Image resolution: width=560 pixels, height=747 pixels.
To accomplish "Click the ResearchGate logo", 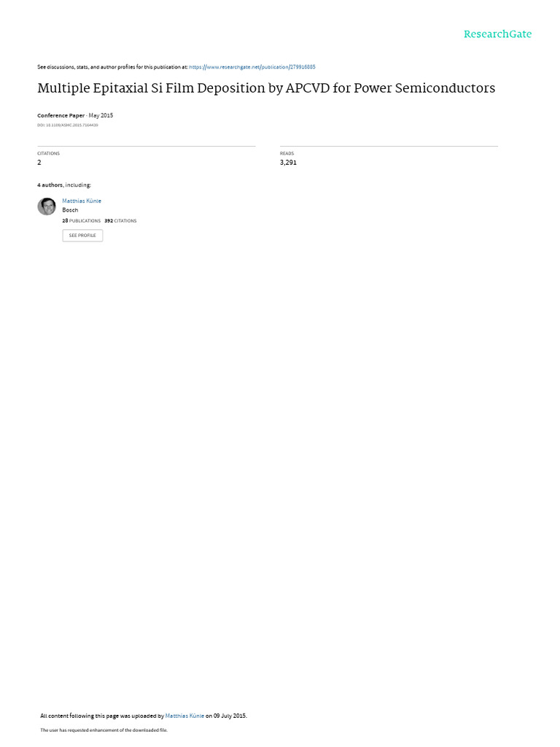I will 497,34.
